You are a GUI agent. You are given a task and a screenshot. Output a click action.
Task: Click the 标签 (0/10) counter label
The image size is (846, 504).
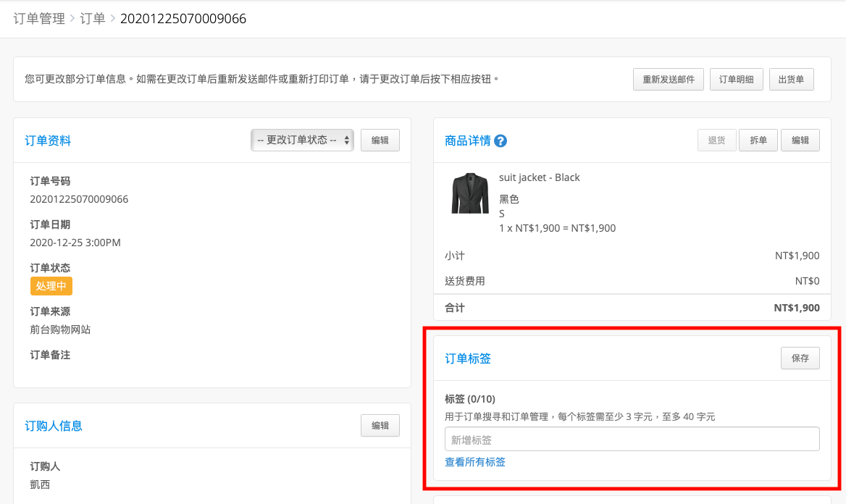pos(469,399)
